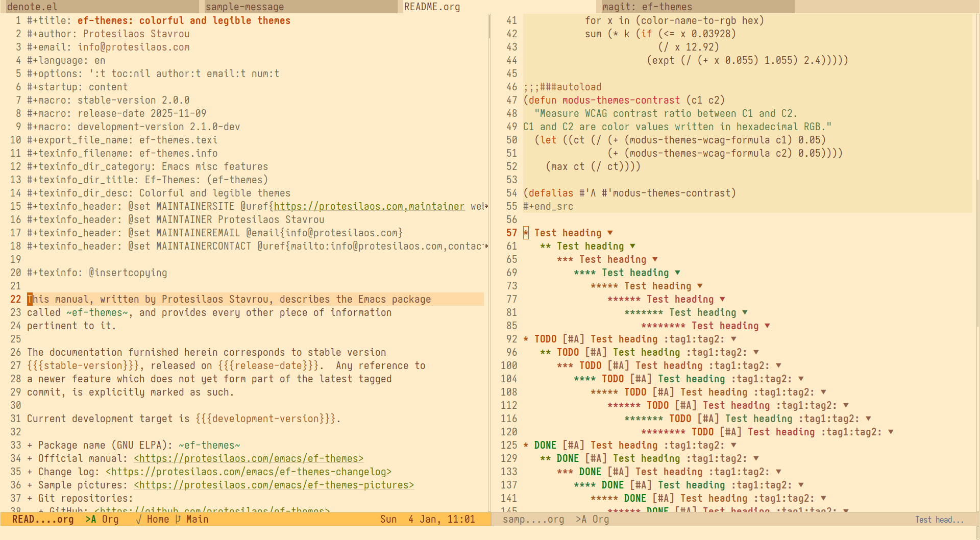Click the >A indicator in samp...org mode line
Image resolution: width=980 pixels, height=540 pixels.
581,519
